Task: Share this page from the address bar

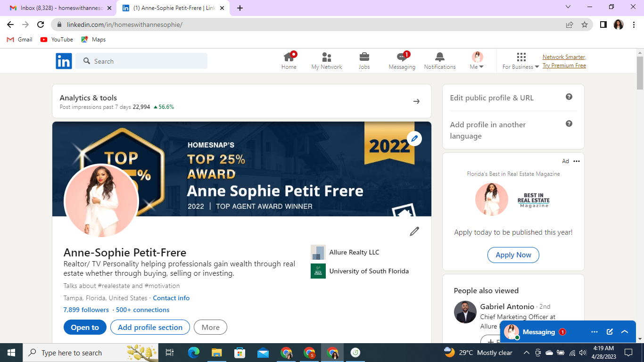Action: tap(570, 25)
